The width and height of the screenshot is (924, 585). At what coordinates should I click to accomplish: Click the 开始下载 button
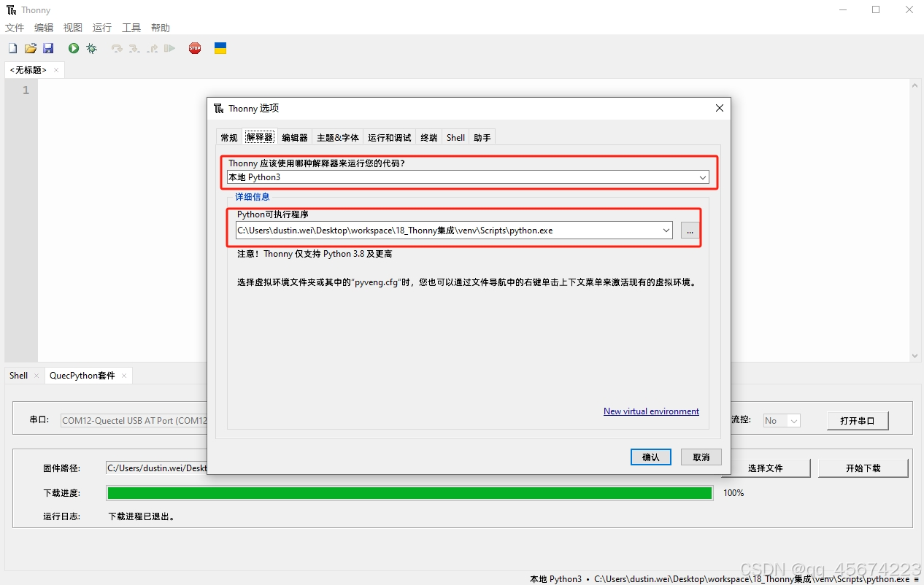click(x=863, y=468)
